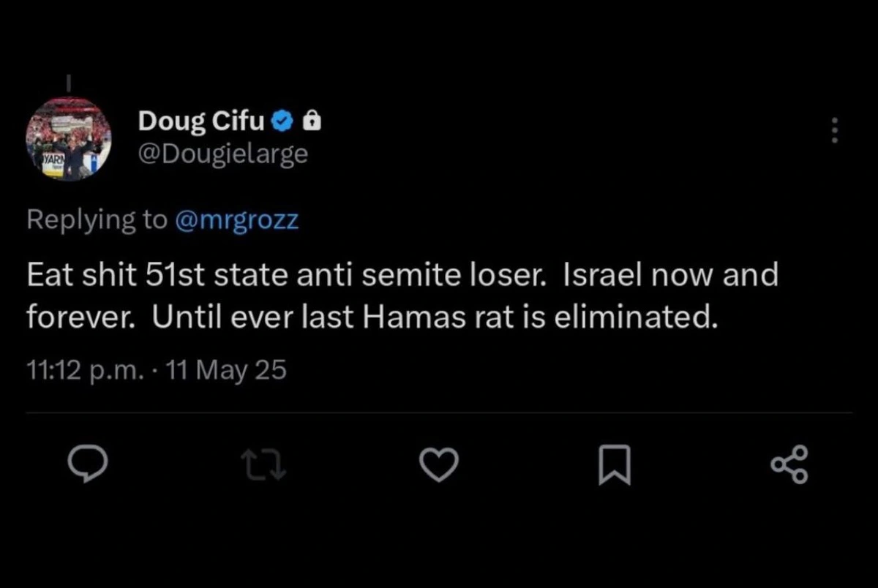Click the horizontal divider below the timestamp
The width and height of the screenshot is (878, 588).
pos(439,412)
